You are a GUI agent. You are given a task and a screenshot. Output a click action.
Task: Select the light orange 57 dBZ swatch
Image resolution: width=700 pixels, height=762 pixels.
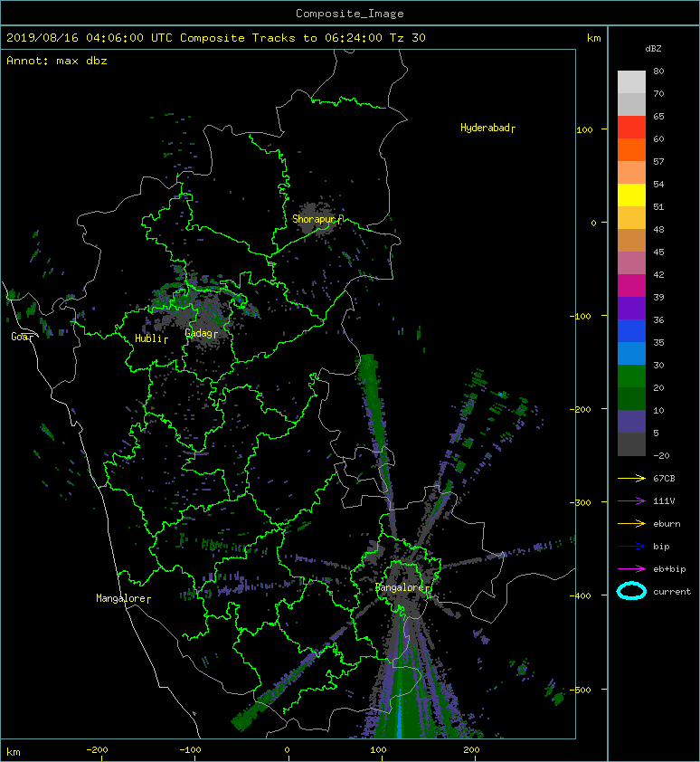pos(631,173)
